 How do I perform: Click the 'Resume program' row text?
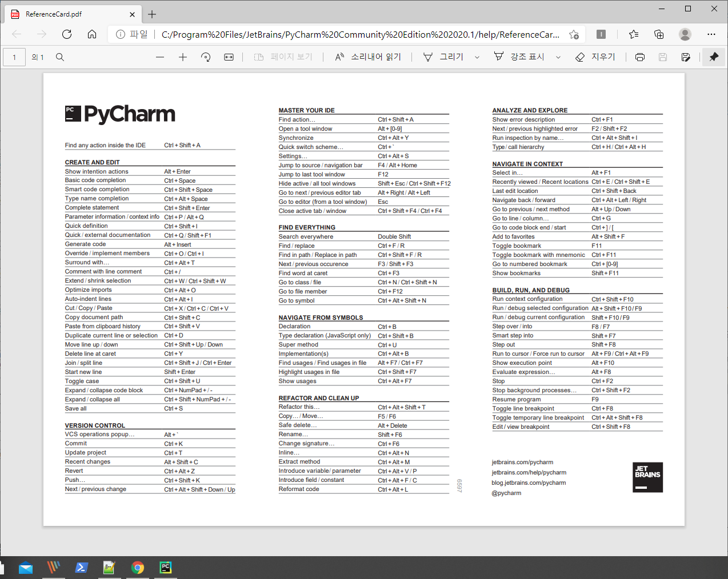pos(517,400)
